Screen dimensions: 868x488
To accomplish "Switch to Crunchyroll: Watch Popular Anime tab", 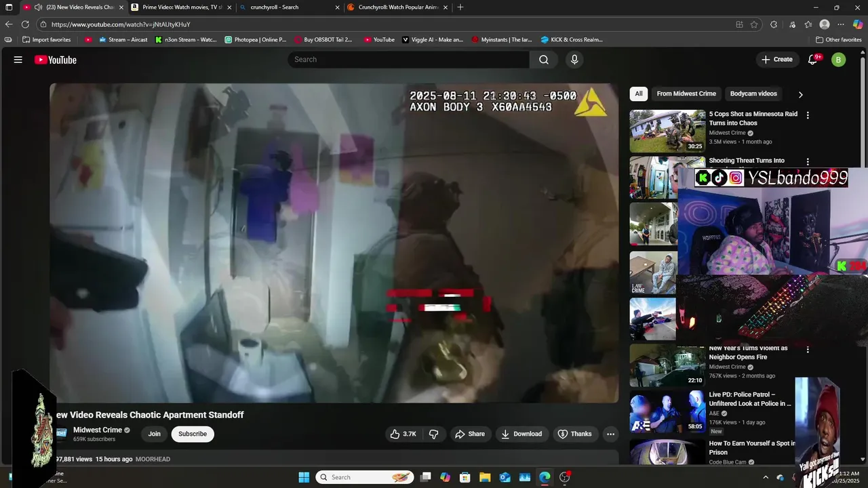I will coord(398,7).
